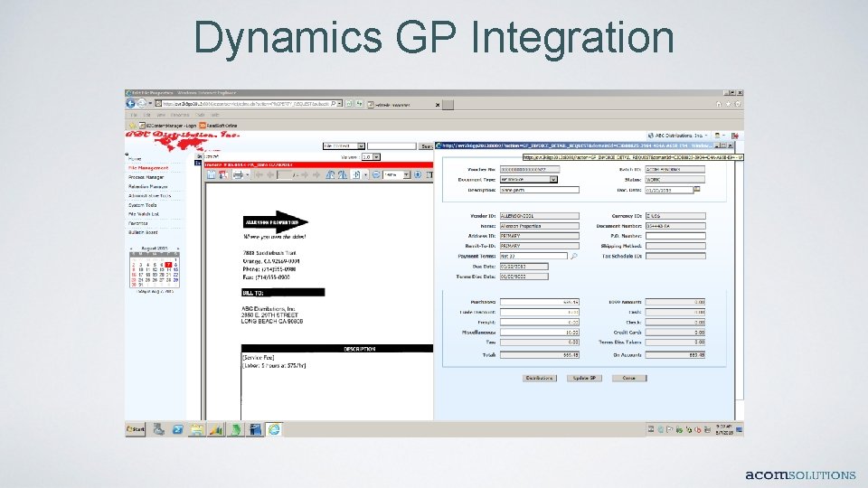This screenshot has height=488, width=868.
Task: Open the zoom percentage dropdown in viewer
Action: (406, 174)
